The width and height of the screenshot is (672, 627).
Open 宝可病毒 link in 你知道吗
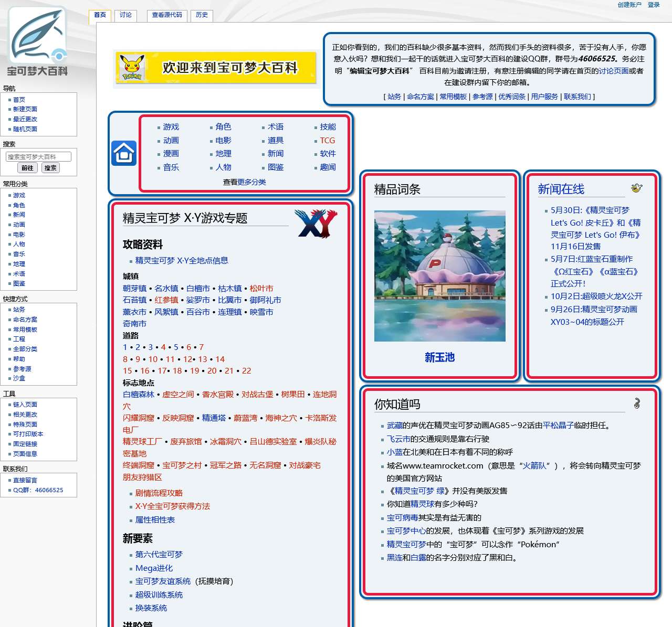(403, 518)
